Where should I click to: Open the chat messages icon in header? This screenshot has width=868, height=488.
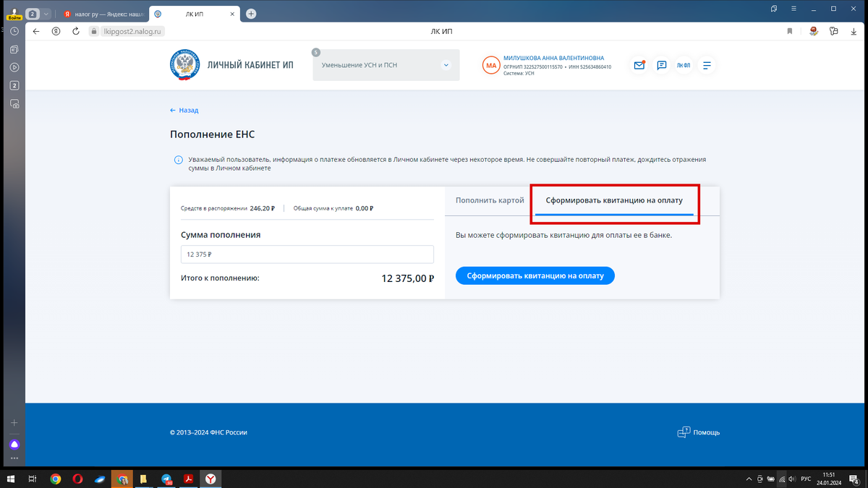click(x=661, y=65)
